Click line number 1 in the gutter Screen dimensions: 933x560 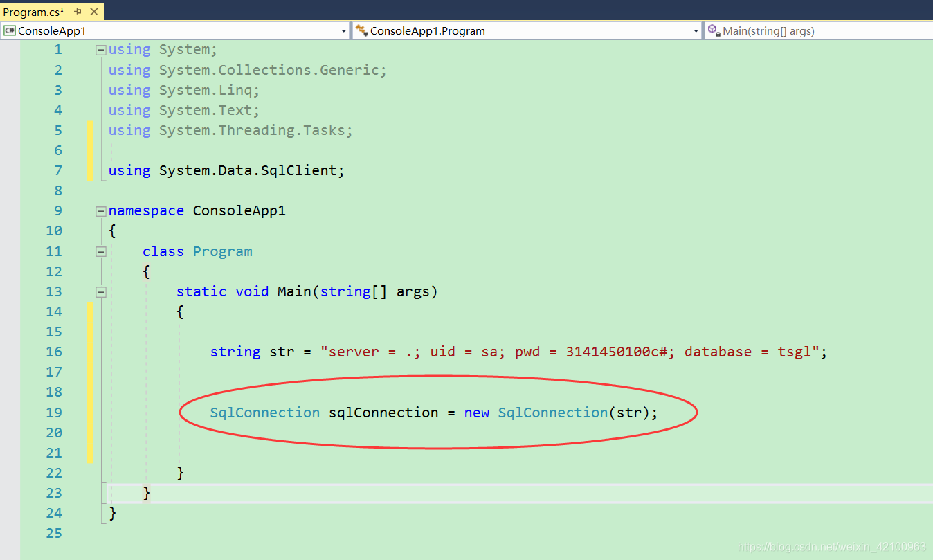[57, 50]
